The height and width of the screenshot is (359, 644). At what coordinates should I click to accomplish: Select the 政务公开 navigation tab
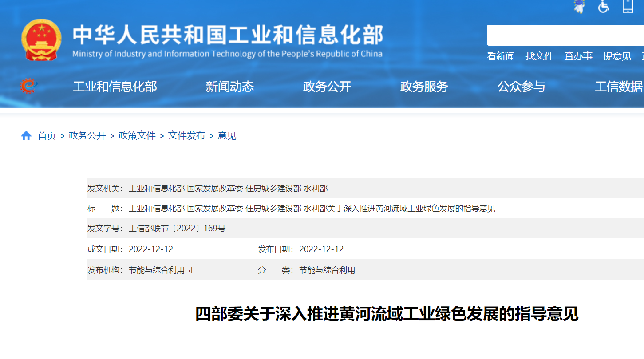(x=327, y=87)
